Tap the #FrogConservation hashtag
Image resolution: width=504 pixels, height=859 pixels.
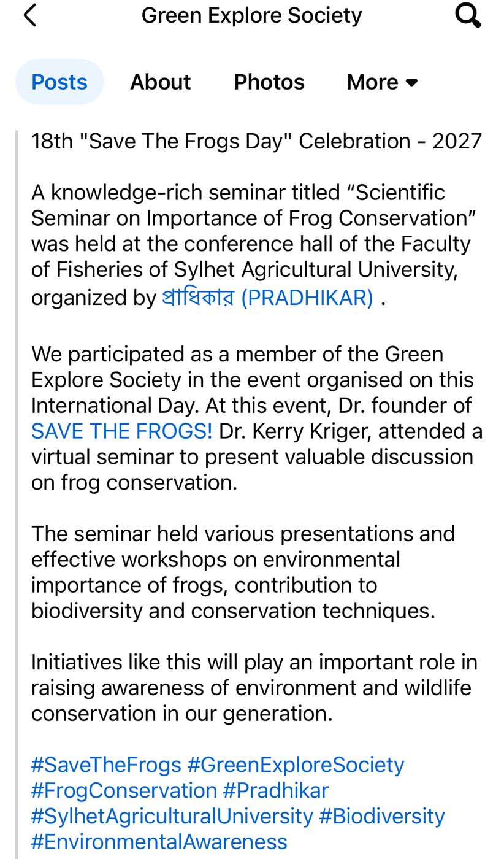pos(124,790)
